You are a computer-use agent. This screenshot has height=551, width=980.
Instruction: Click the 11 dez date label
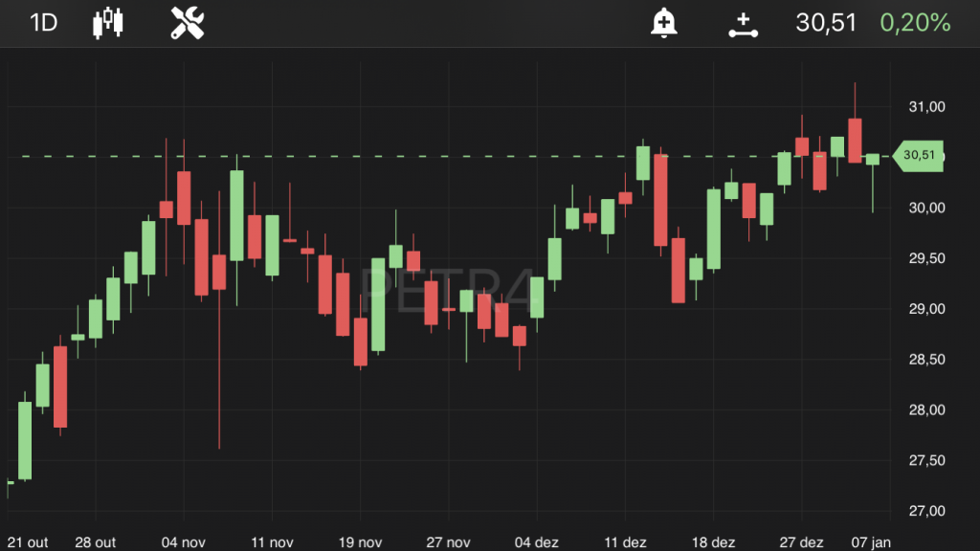(625, 542)
